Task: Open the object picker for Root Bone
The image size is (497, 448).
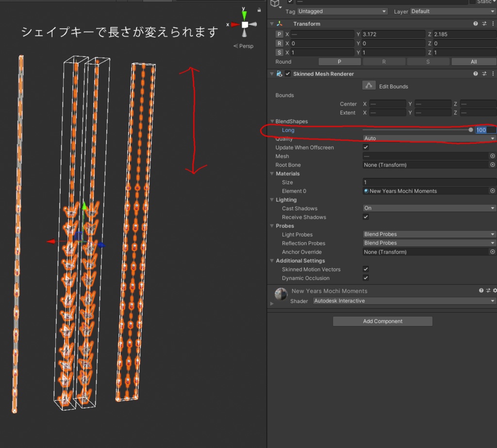Action: pyautogui.click(x=492, y=164)
